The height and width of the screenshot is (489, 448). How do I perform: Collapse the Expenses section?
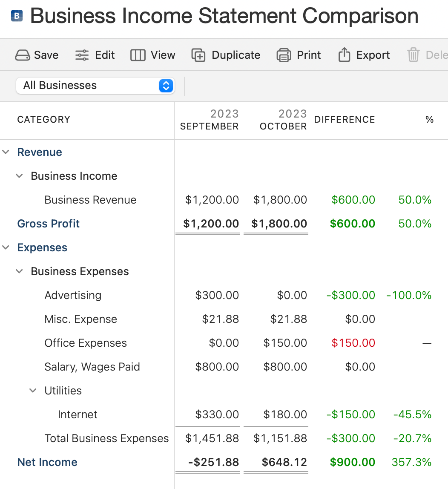6,247
